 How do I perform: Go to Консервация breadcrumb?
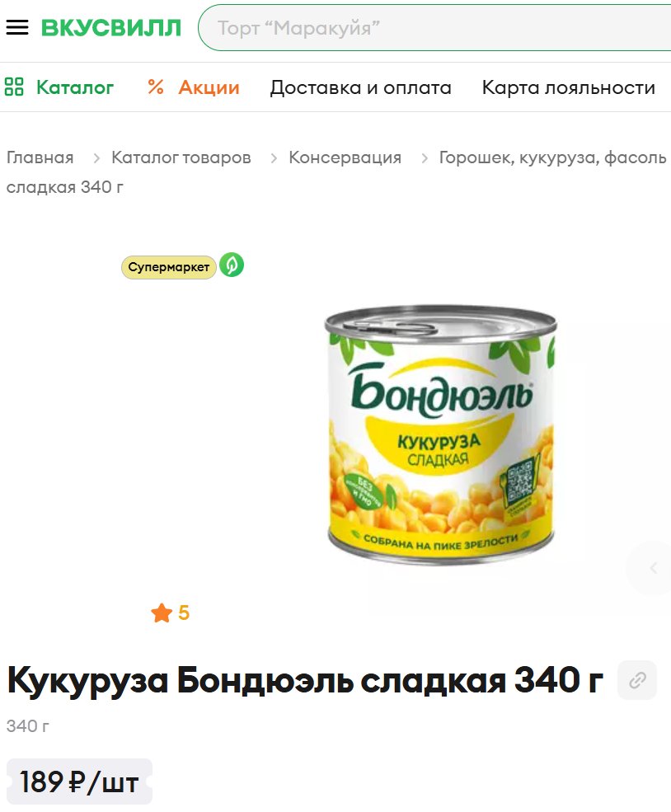pos(345,157)
